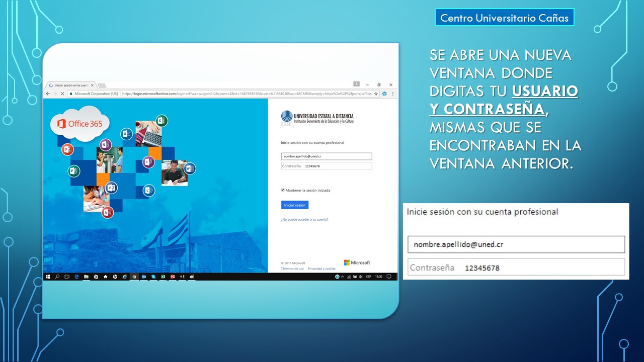Open a new browser tab
Screen dimensions: 644x362
pos(101,85)
